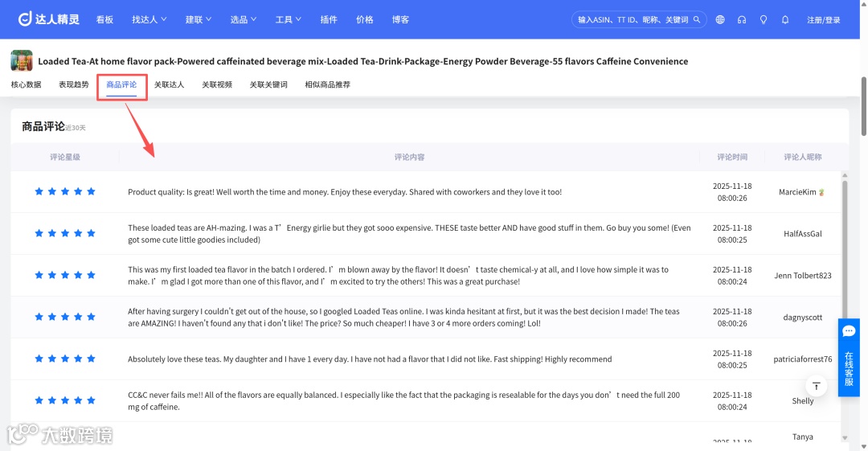Switch to the 关联关键词 tab
Screen dimensions: 868x451
[x=268, y=84]
